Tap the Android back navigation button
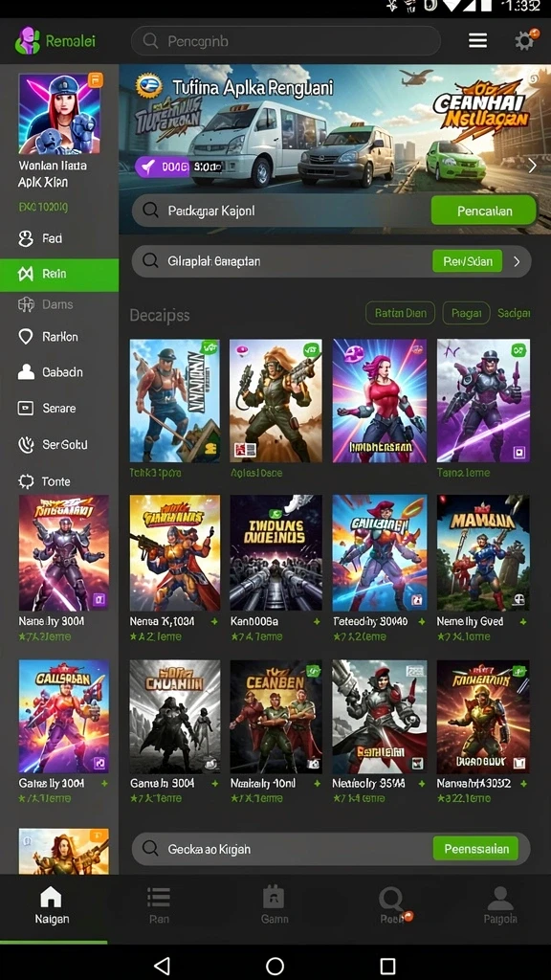Image resolution: width=551 pixels, height=980 pixels. point(162,966)
